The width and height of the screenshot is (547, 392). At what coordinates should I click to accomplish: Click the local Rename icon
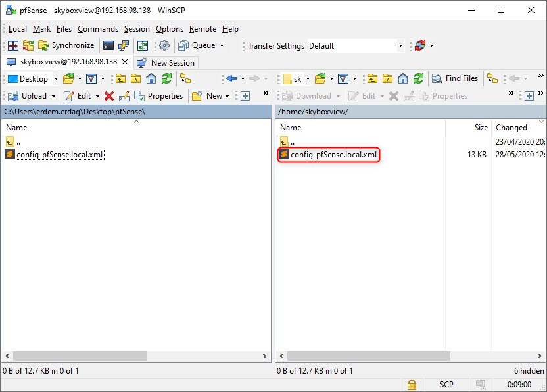point(124,96)
